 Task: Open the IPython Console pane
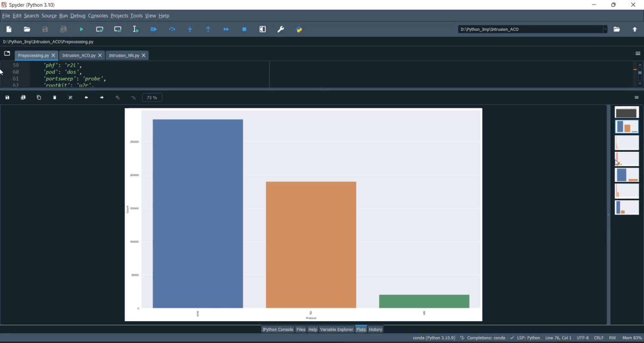point(277,329)
